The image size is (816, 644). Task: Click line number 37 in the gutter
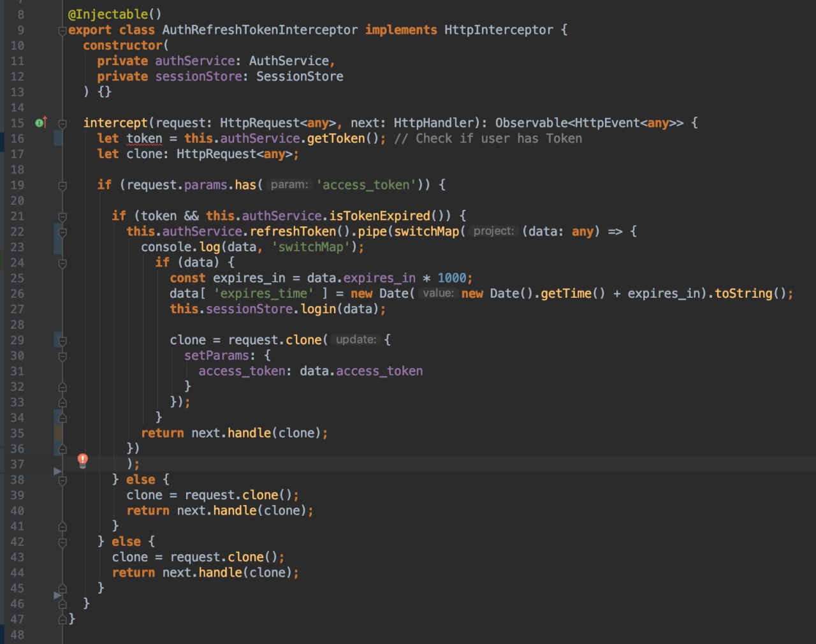[x=17, y=464]
